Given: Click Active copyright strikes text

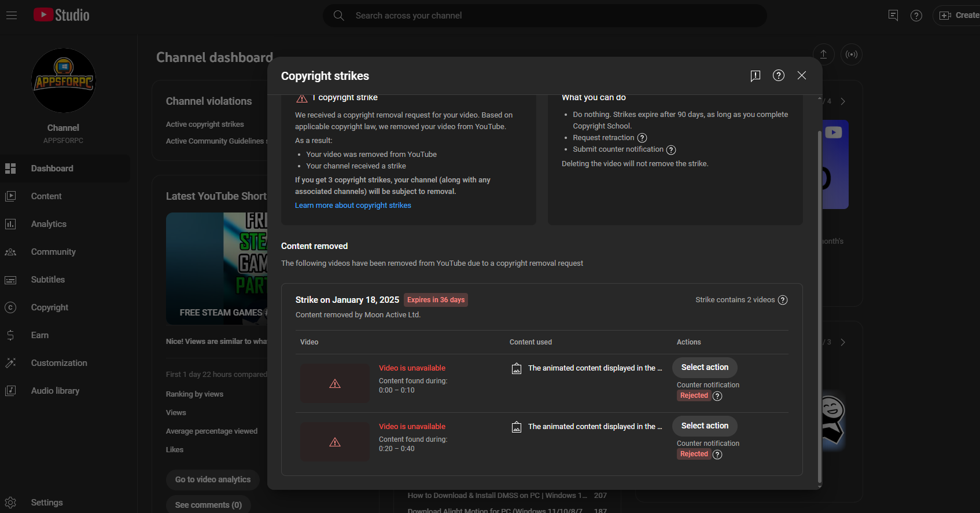Looking at the screenshot, I should click(205, 124).
